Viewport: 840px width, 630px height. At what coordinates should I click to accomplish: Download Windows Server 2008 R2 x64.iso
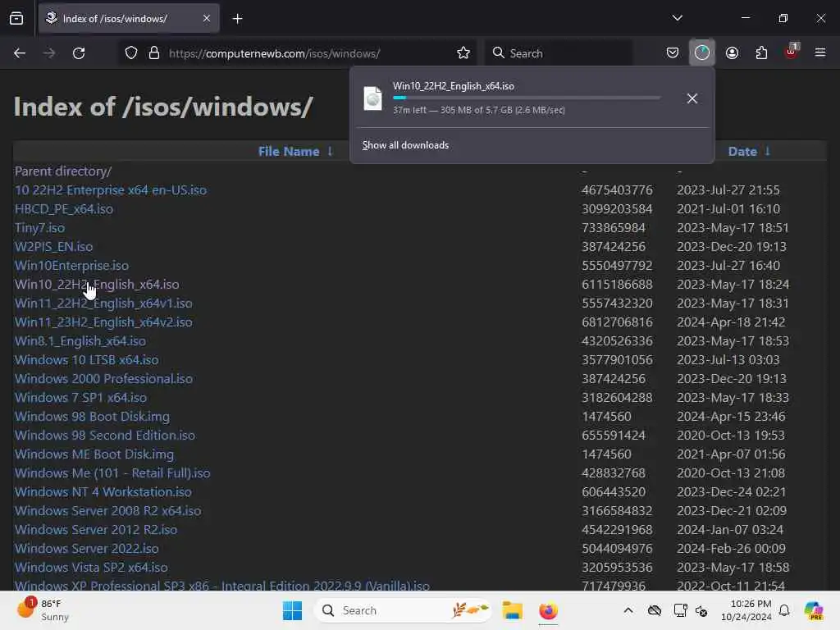coord(108,510)
